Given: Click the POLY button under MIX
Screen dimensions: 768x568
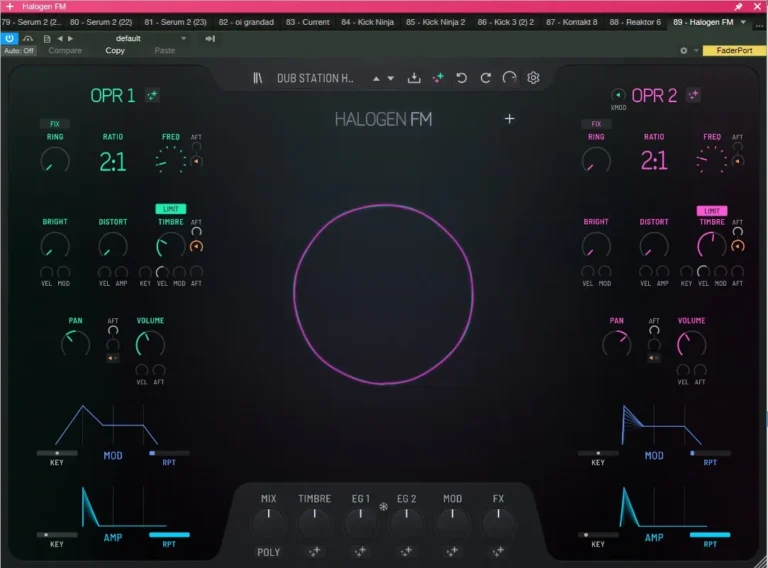Looking at the screenshot, I should pyautogui.click(x=268, y=551).
